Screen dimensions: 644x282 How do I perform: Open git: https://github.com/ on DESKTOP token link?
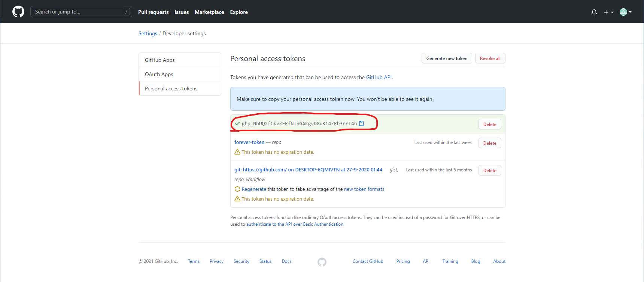click(308, 169)
